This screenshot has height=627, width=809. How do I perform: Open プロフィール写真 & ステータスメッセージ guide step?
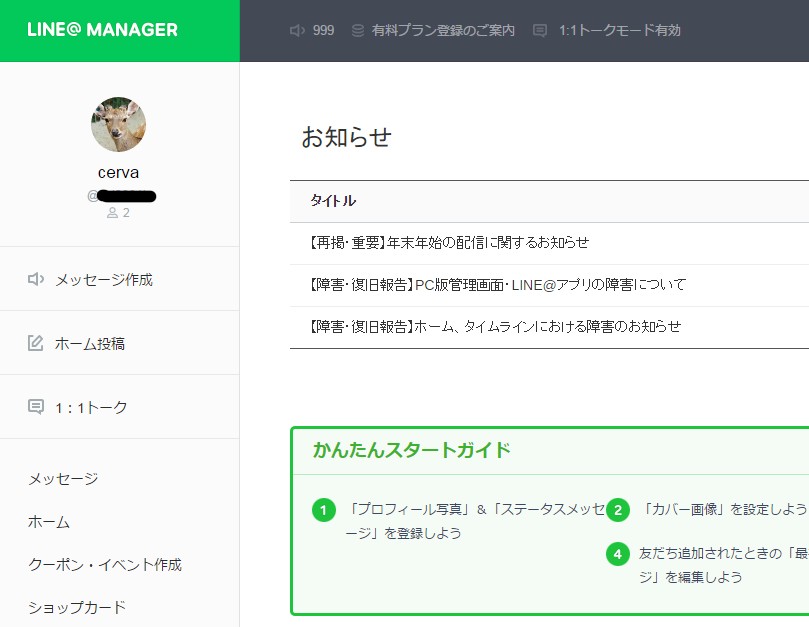click(x=475, y=521)
